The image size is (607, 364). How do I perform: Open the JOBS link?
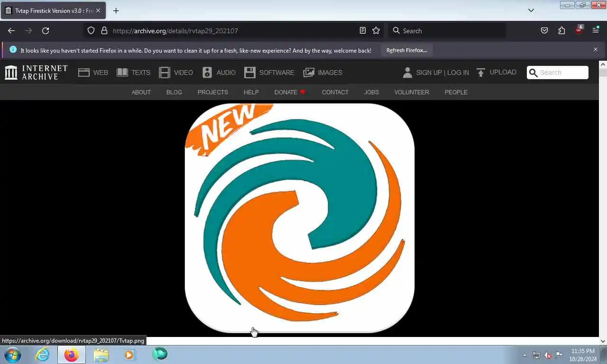[x=371, y=92]
